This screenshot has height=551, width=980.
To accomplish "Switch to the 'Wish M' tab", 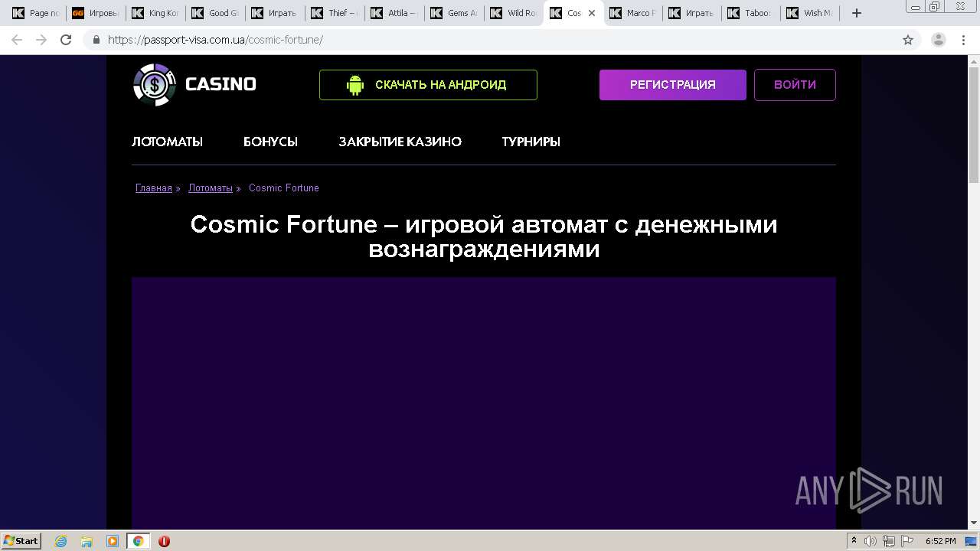I will (812, 13).
